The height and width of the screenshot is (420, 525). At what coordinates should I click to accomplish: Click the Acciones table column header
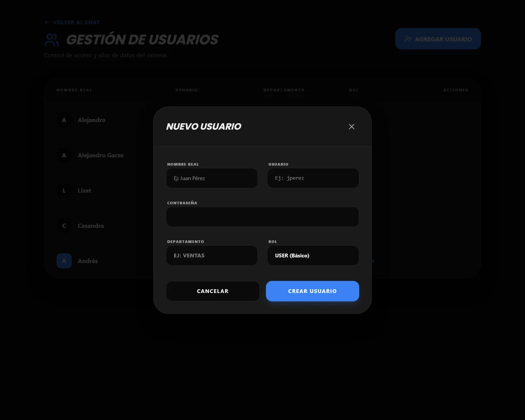click(x=456, y=90)
